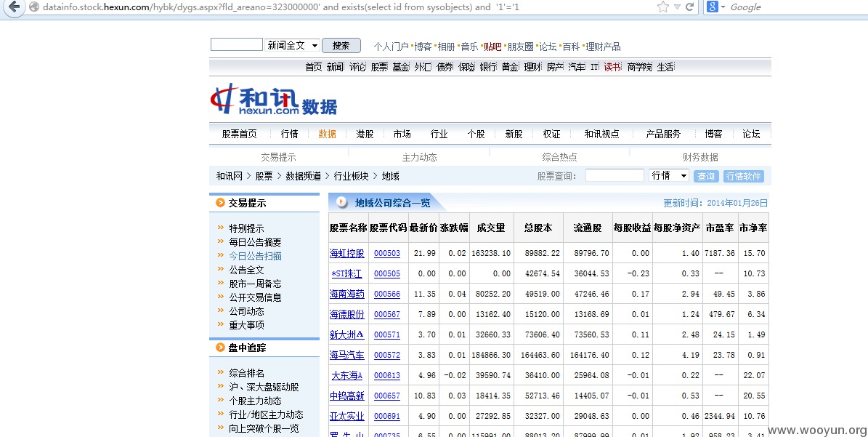Image resolution: width=868 pixels, height=437 pixels.
Task: Open the 海虹控股 stock link
Action: [347, 253]
